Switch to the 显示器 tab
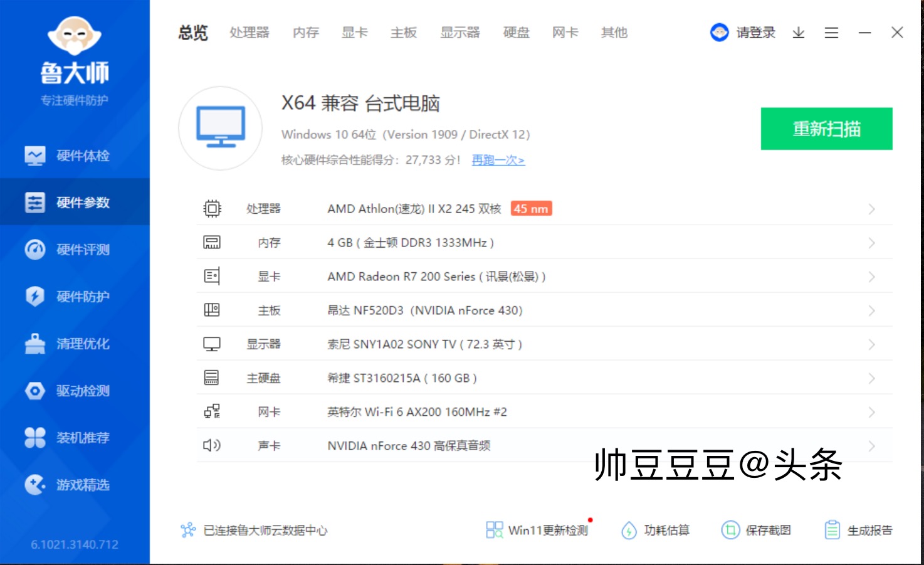Image resolution: width=924 pixels, height=565 pixels. [x=461, y=33]
